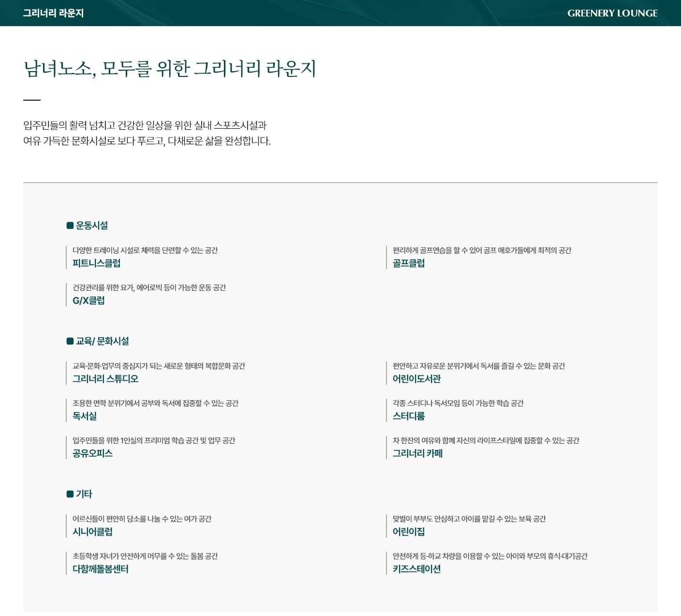This screenshot has height=616, width=681.
Task: Click the 스터디룸 facility title
Action: [x=408, y=416]
